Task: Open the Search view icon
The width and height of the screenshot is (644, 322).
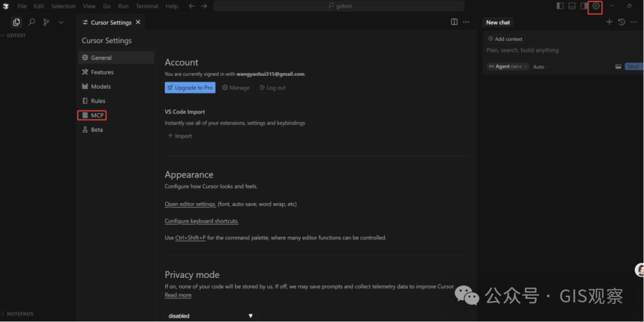Action: point(32,22)
